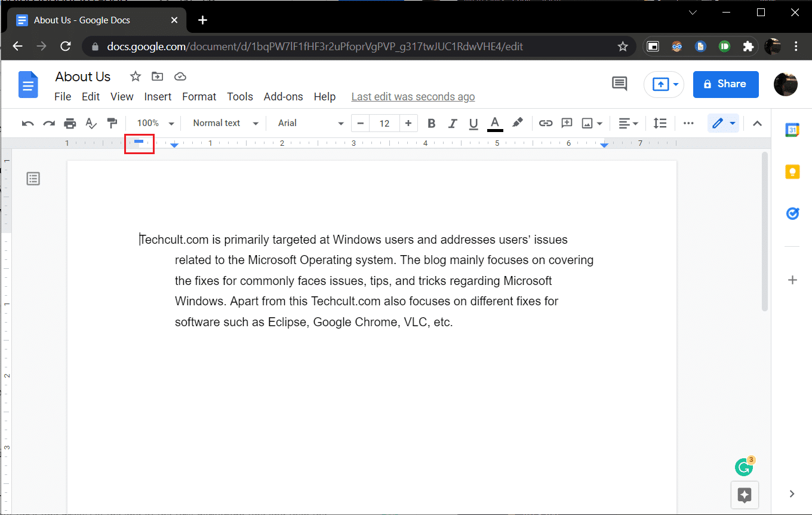
Task: Select the Paint format tool
Action: tap(112, 123)
